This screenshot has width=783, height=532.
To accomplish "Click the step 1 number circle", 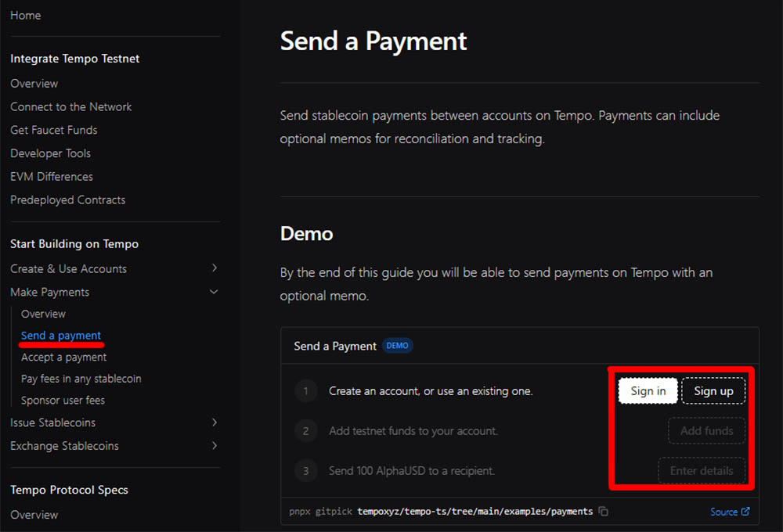I will tap(305, 390).
